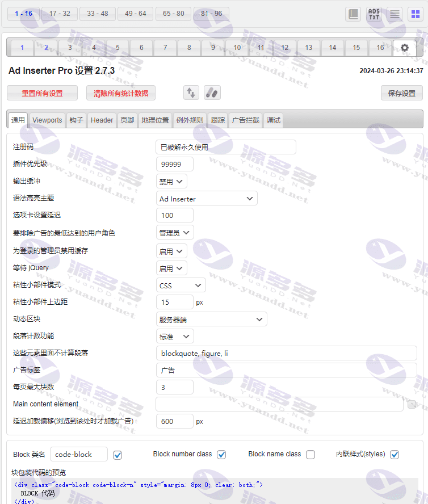The image size is (428, 504).
Task: Show blocks 17 - 32 range
Action: pos(60,14)
